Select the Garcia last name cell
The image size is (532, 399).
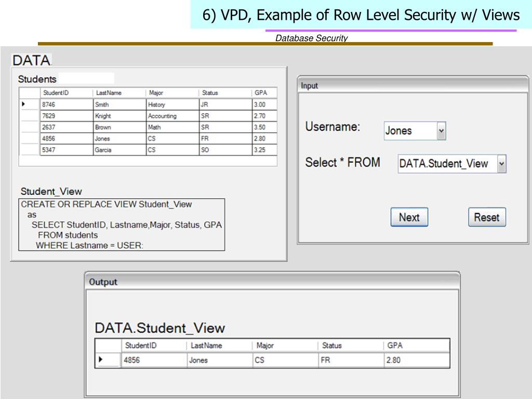119,150
